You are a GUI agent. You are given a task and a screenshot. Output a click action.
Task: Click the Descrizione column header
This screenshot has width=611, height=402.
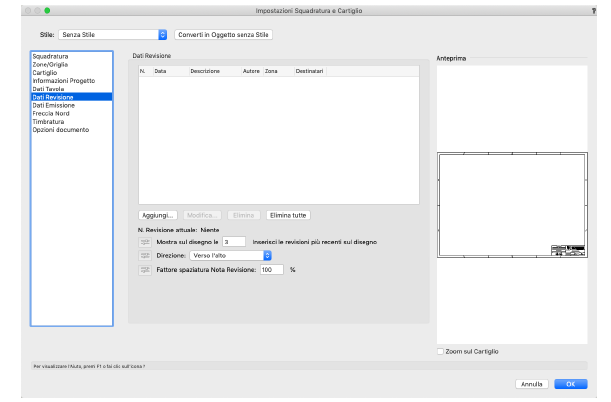coord(215,71)
